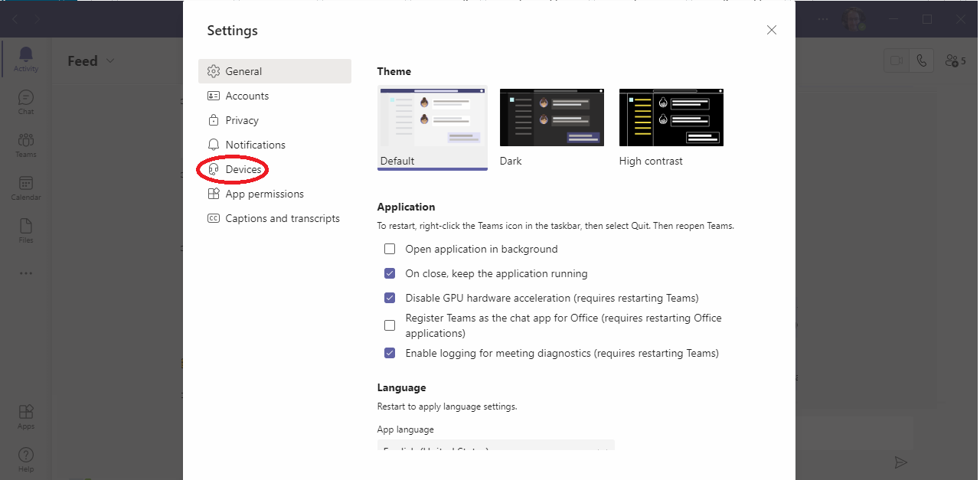Toggle Disable GPU hardware acceleration checkbox
This screenshot has height=480, width=980.
(390, 298)
